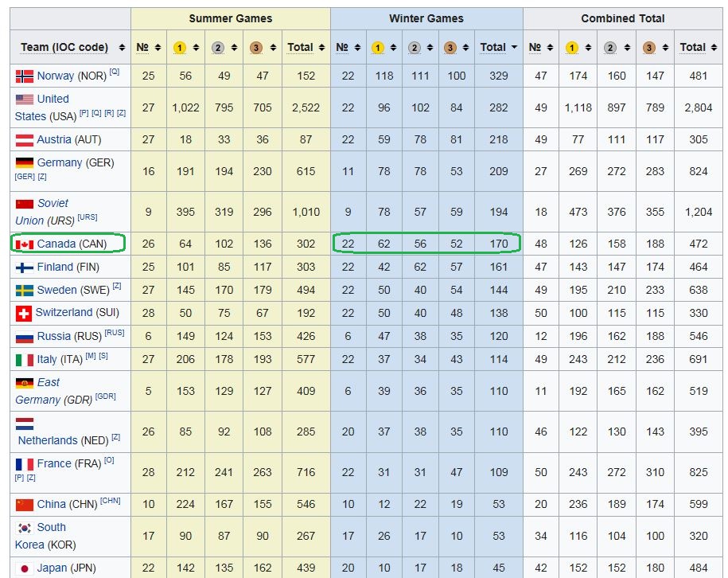Open the Sweden country link
Viewport: 728px width, 578px height.
(57, 291)
